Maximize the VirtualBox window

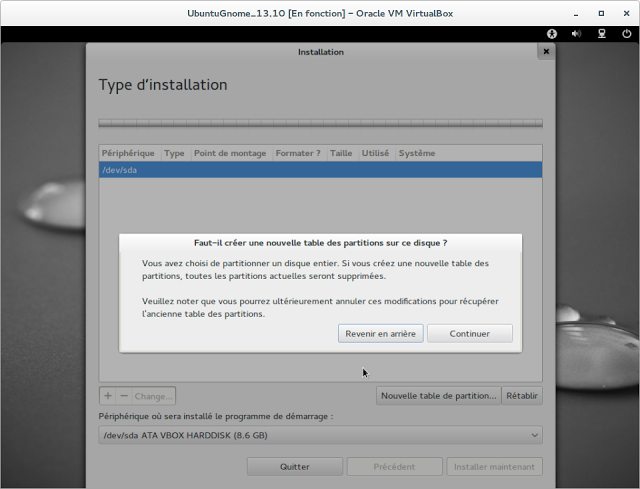point(601,13)
